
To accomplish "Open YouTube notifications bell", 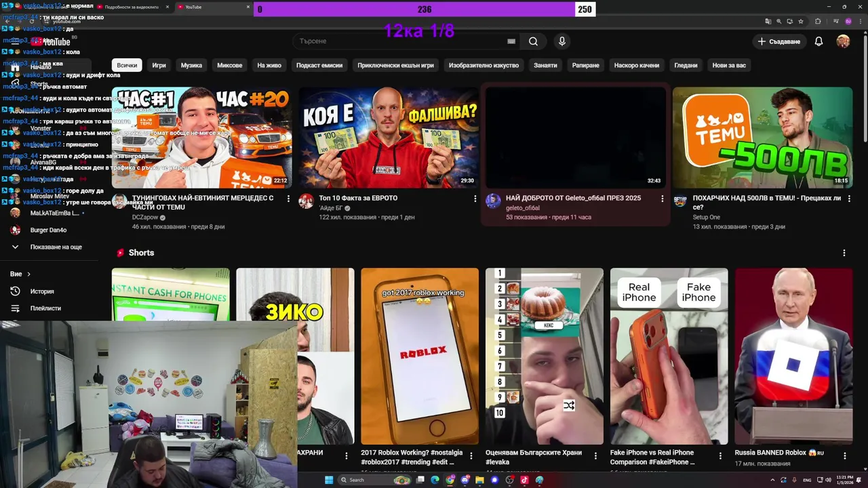I will [818, 41].
